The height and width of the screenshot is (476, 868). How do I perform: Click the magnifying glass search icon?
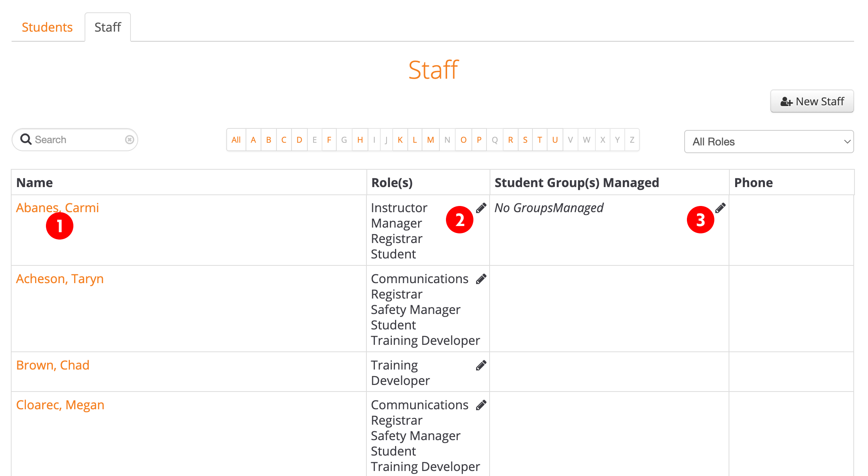pyautogui.click(x=26, y=139)
